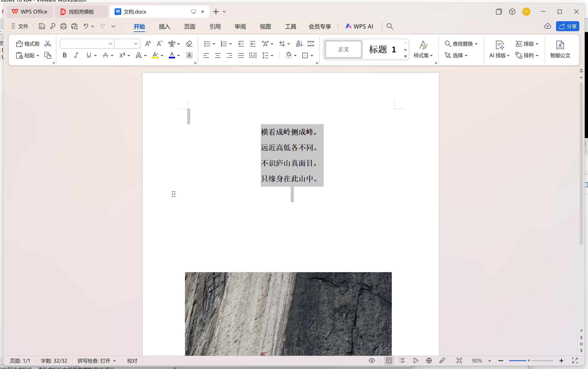588x369 pixels.
Task: Click the eraser Clear Formatting icon
Action: pyautogui.click(x=189, y=44)
